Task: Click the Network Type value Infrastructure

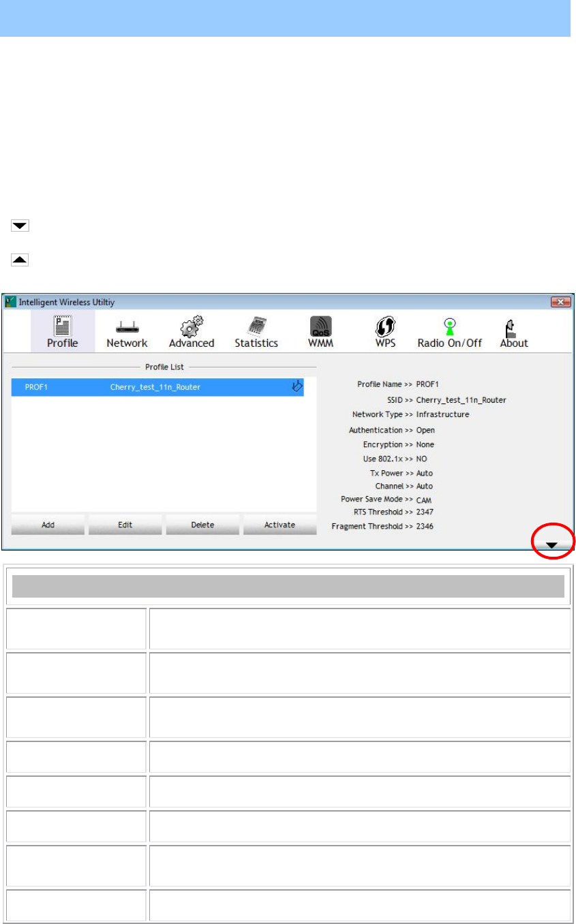Action: [x=442, y=414]
